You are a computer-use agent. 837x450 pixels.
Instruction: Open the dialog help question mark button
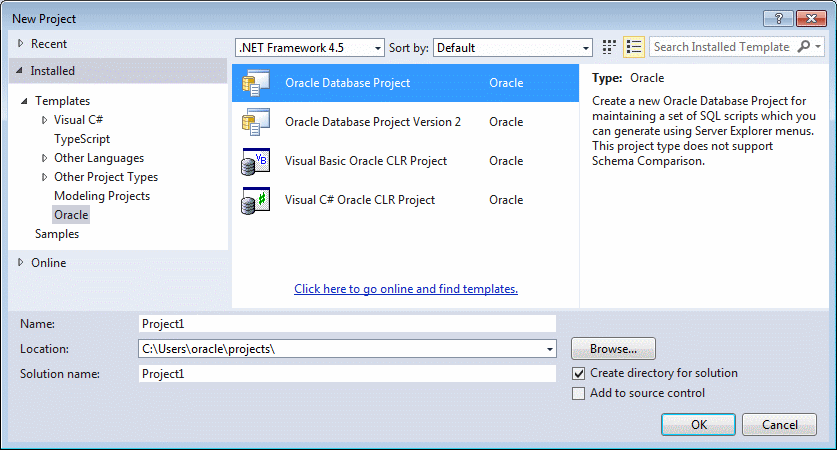[778, 19]
